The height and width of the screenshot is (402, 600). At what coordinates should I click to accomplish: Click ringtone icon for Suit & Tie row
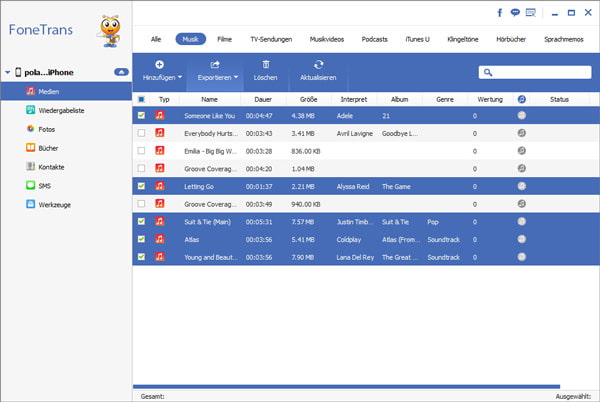pos(522,221)
